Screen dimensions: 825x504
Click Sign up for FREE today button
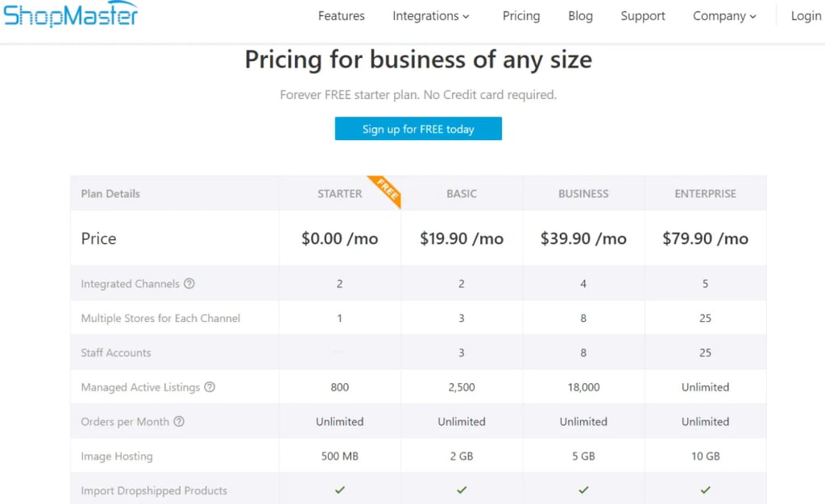coord(418,129)
